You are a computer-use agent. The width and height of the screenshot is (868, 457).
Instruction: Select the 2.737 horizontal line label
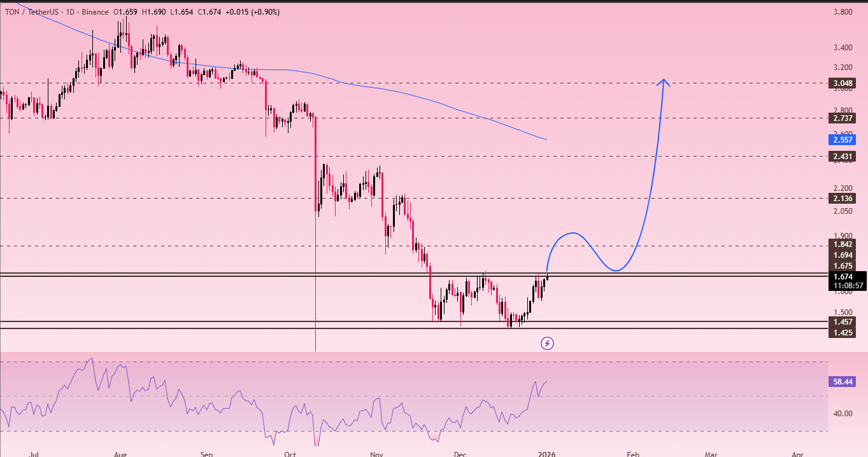click(841, 118)
